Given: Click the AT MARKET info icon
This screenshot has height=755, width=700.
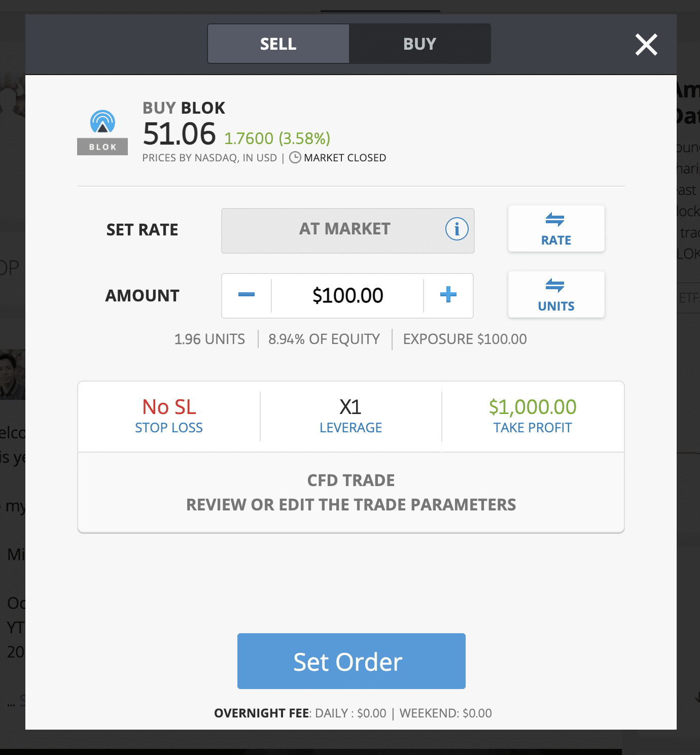Looking at the screenshot, I should pyautogui.click(x=457, y=229).
